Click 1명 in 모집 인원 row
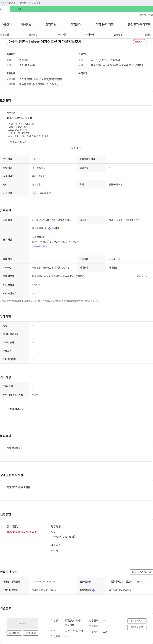The height and width of the screenshot is (644, 153). [x=34, y=159]
